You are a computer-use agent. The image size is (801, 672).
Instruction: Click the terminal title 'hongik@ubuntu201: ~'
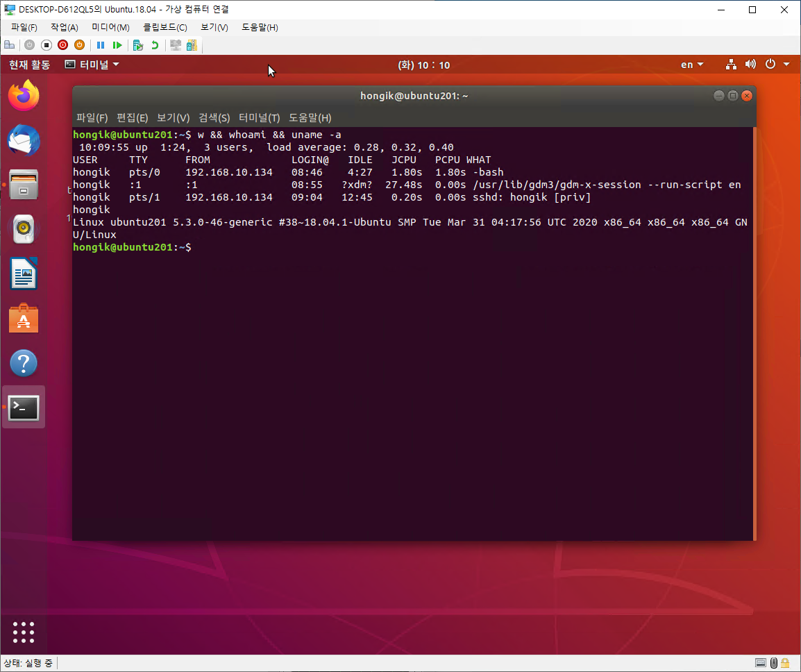tap(414, 96)
